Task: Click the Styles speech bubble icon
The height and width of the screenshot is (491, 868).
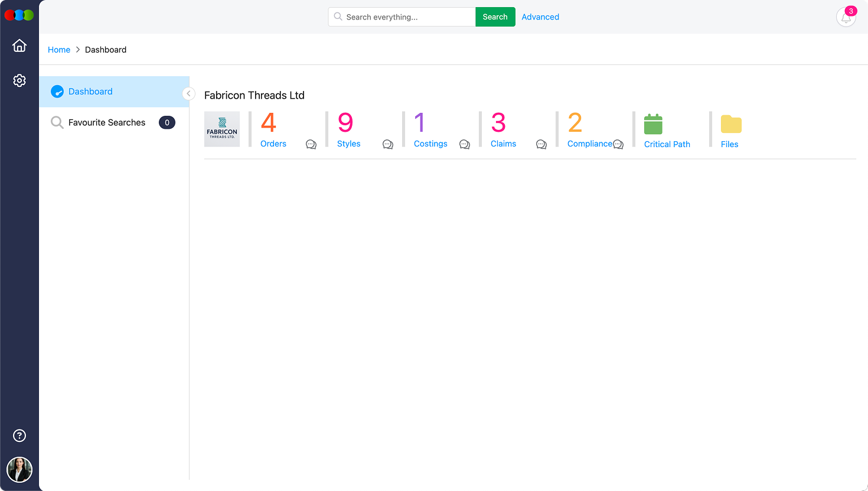Action: 388,144
